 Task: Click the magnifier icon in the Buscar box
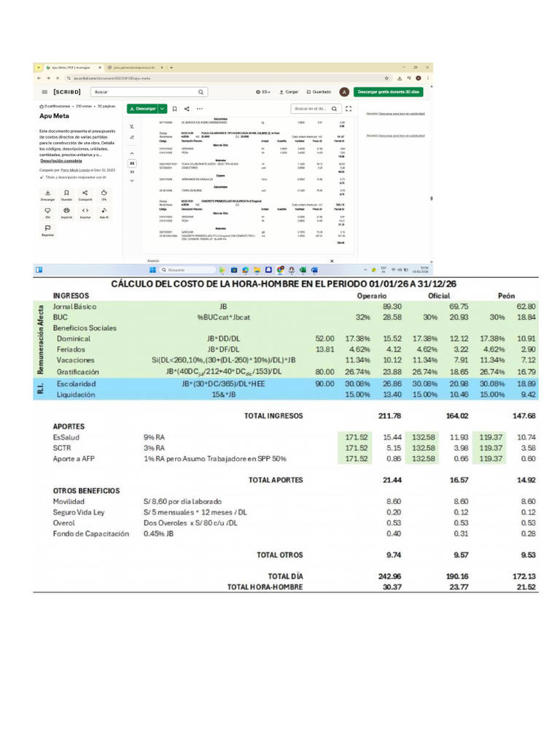coord(201,92)
